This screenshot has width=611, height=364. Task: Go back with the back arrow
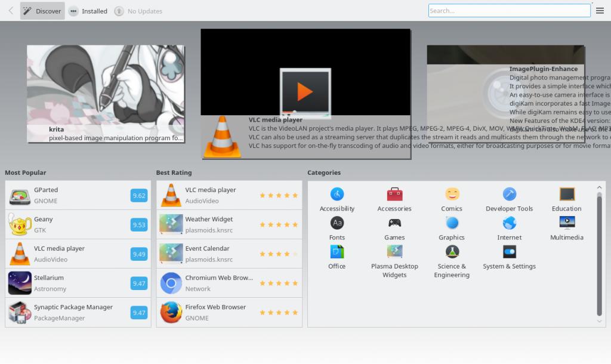(11, 11)
